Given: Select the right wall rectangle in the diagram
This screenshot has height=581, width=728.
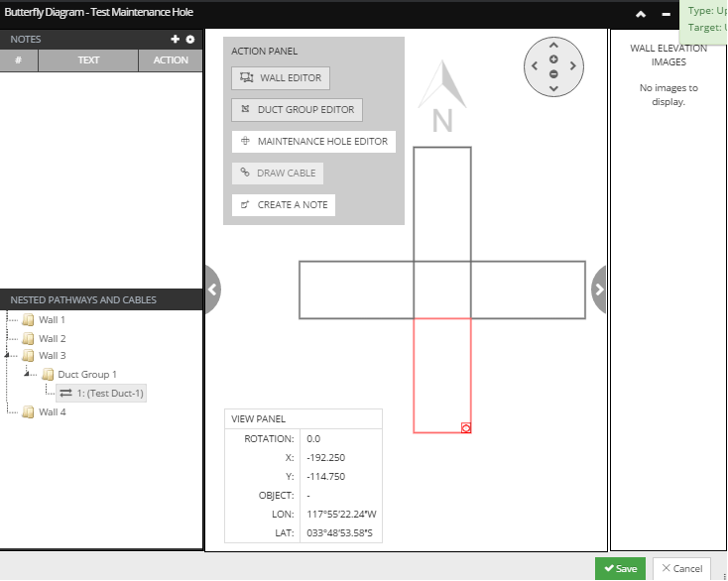Looking at the screenshot, I should (529, 290).
